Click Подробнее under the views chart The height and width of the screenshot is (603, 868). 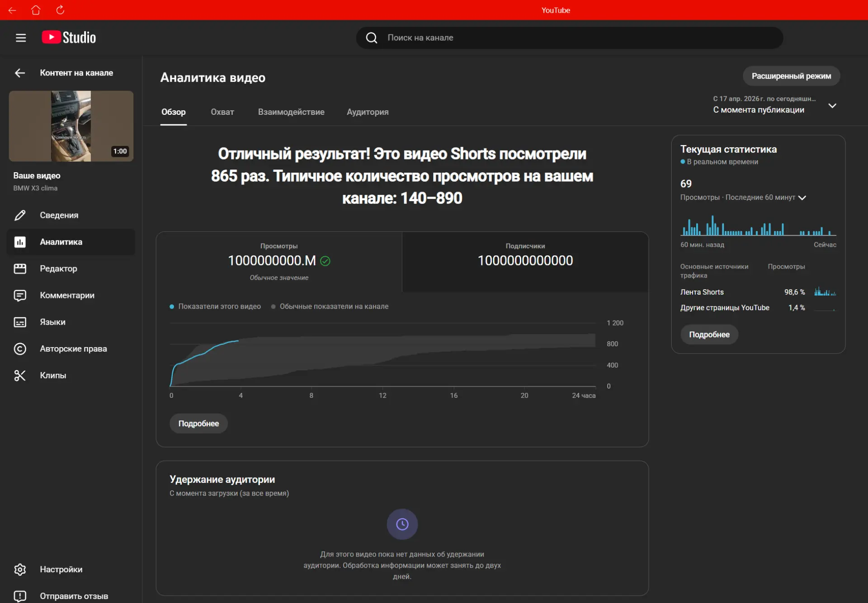(x=198, y=424)
